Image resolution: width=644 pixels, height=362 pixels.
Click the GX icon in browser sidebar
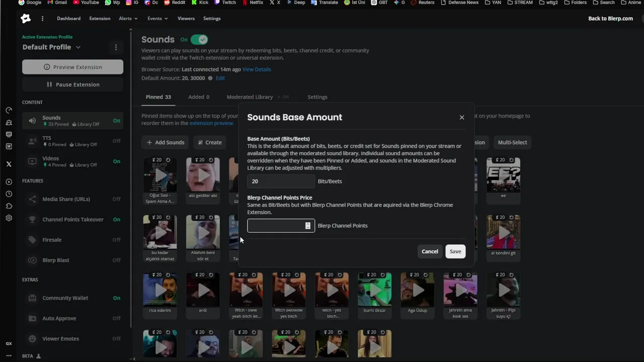pyautogui.click(x=9, y=344)
